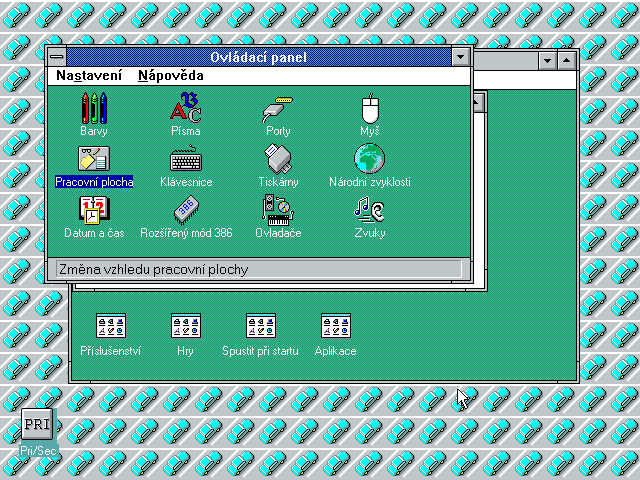Click the 'Pri/Sec' label under desktop icon
The height and width of the screenshot is (480, 640).
click(x=38, y=451)
